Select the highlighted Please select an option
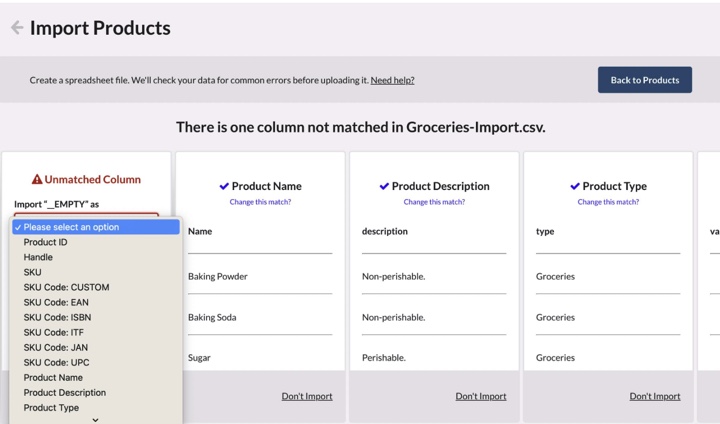Viewport: 720px width, 424px height. 96,227
